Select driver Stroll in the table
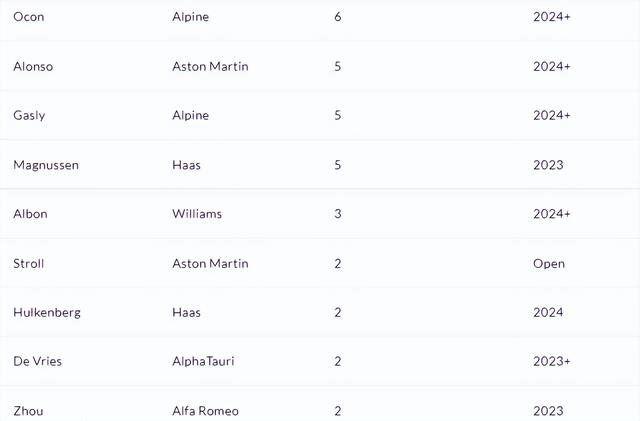Image resolution: width=640 pixels, height=421 pixels. (29, 263)
